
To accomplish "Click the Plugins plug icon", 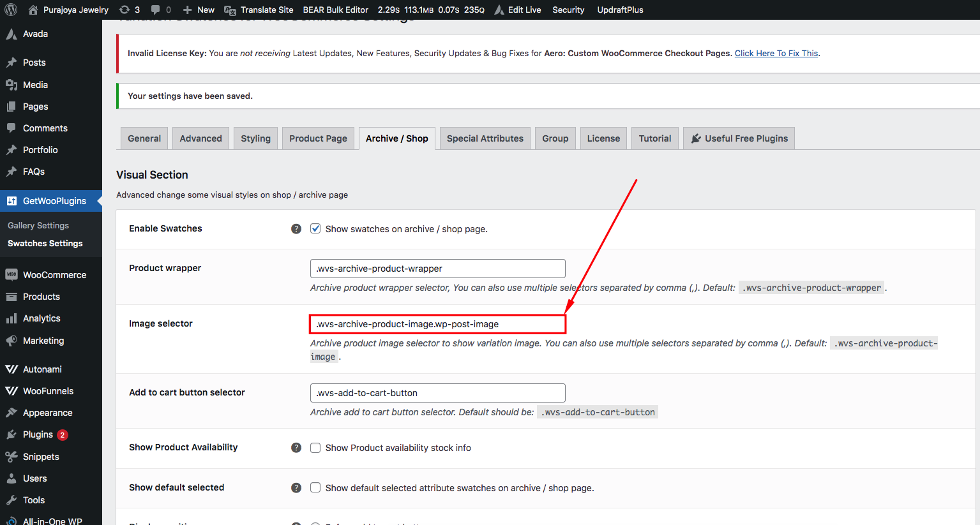I will [11, 434].
